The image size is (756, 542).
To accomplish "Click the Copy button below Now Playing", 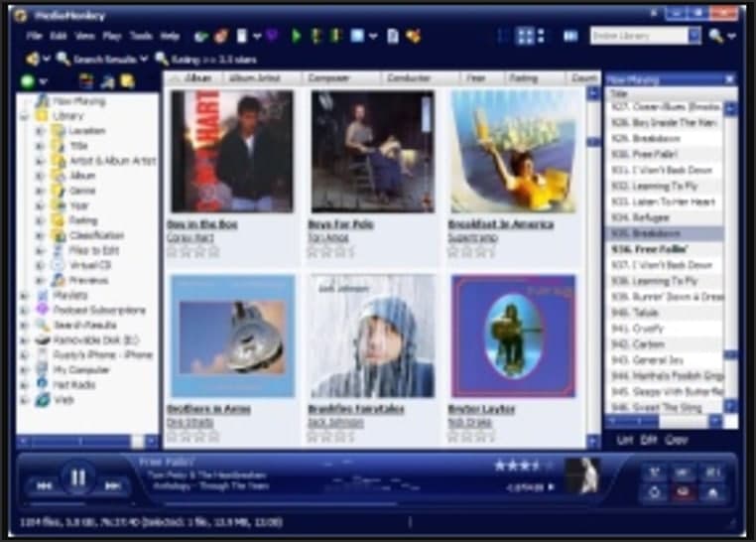I will [x=677, y=440].
